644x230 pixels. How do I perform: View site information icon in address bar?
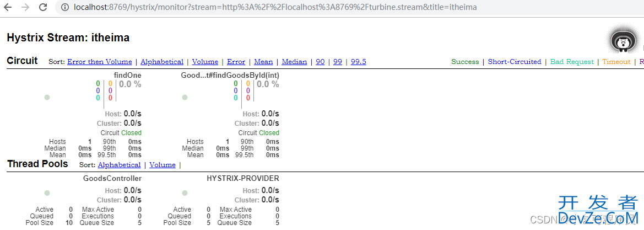[x=64, y=7]
